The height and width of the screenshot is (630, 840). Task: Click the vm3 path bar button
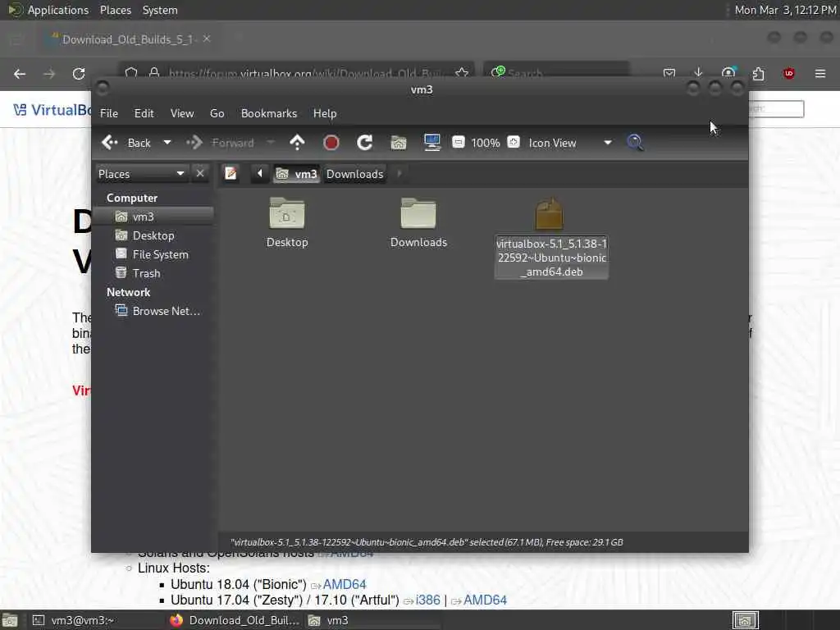coord(297,174)
